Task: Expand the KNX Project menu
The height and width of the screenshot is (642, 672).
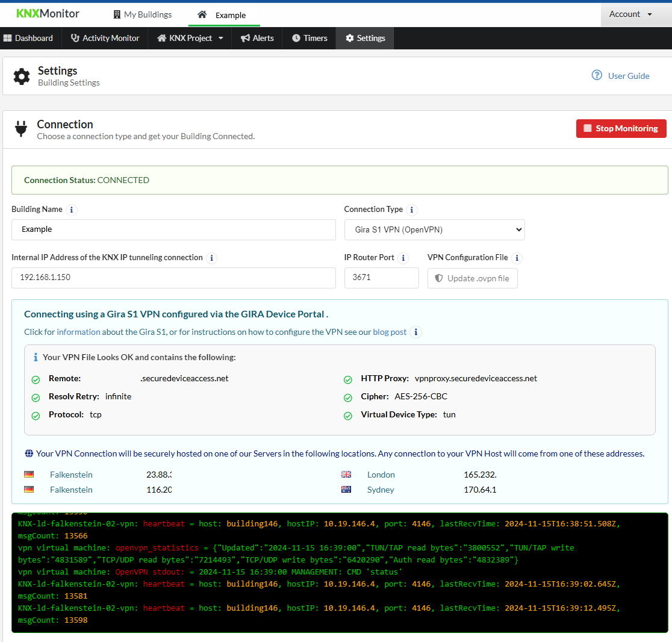Action: pyautogui.click(x=190, y=38)
